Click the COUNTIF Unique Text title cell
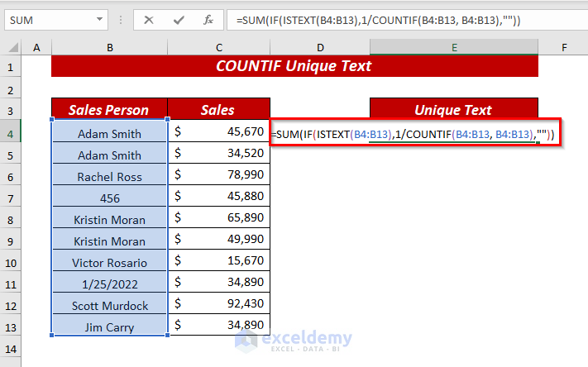Image resolution: width=588 pixels, height=367 pixels. (x=294, y=66)
